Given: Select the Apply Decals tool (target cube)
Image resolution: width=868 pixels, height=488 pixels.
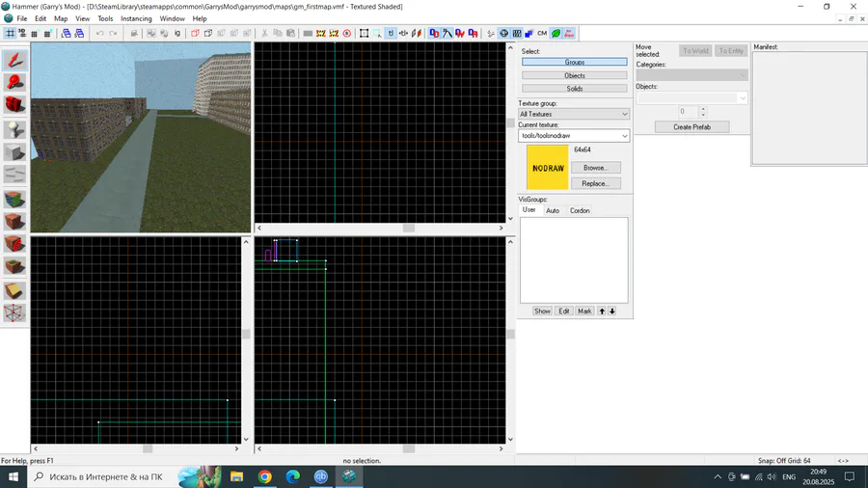Looking at the screenshot, I should tap(14, 245).
